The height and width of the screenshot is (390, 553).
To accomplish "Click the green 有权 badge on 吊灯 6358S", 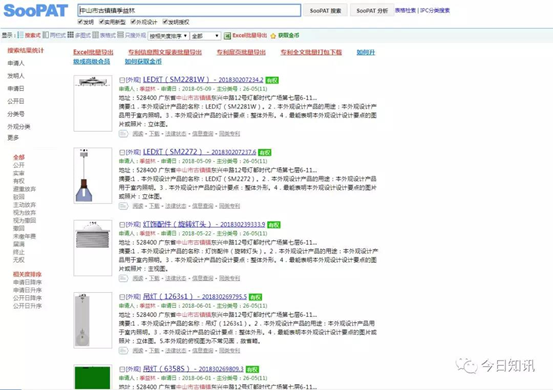I will coord(252,370).
